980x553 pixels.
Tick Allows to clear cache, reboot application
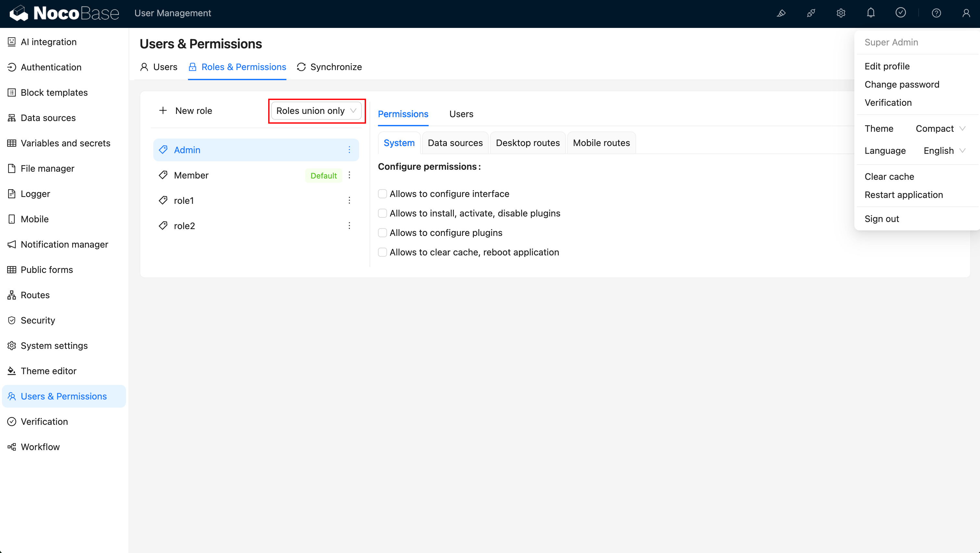(x=382, y=252)
